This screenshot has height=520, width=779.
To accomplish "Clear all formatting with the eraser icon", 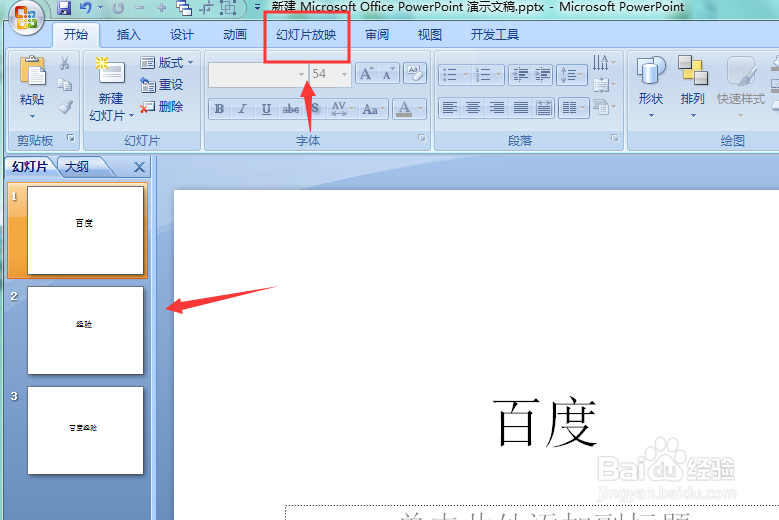I will [x=415, y=74].
